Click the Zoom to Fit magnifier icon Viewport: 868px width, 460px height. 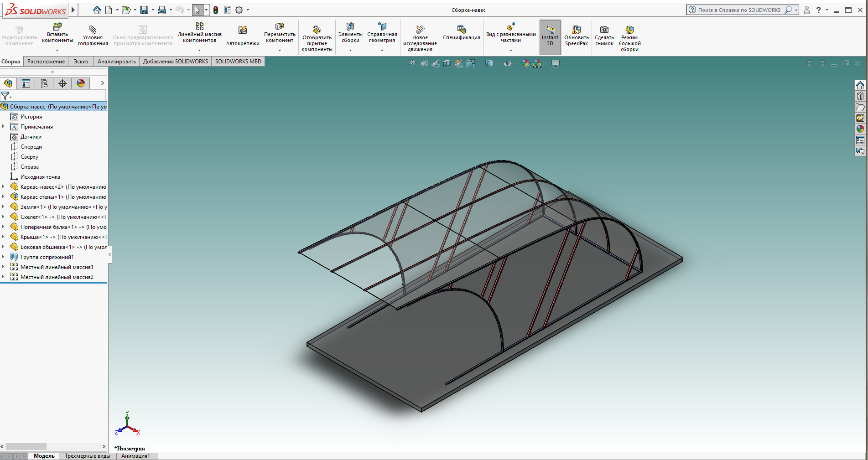pyautogui.click(x=411, y=64)
